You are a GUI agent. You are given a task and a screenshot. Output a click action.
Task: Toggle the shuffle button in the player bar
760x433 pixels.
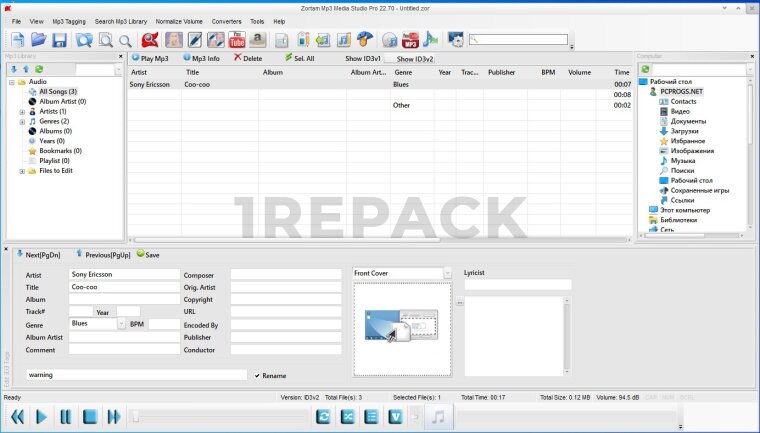tap(347, 416)
